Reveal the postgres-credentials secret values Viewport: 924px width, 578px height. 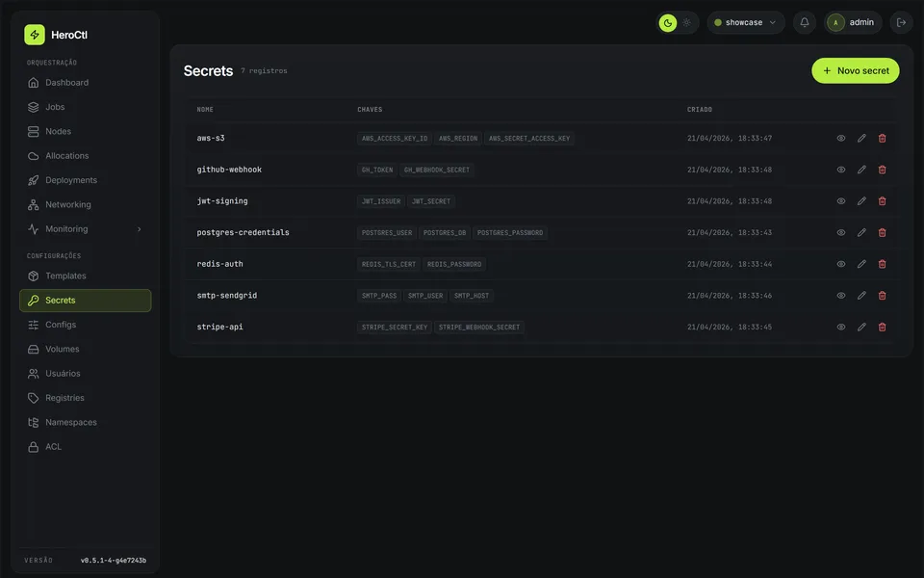click(x=841, y=232)
